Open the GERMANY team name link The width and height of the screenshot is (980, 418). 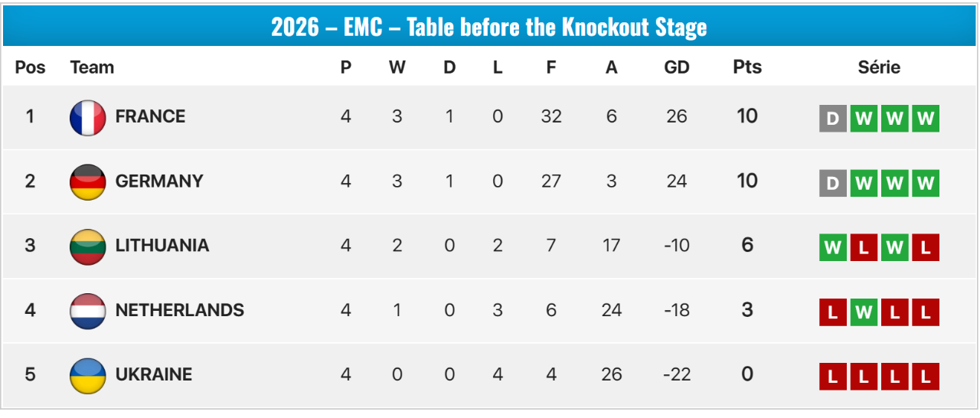[x=159, y=181]
